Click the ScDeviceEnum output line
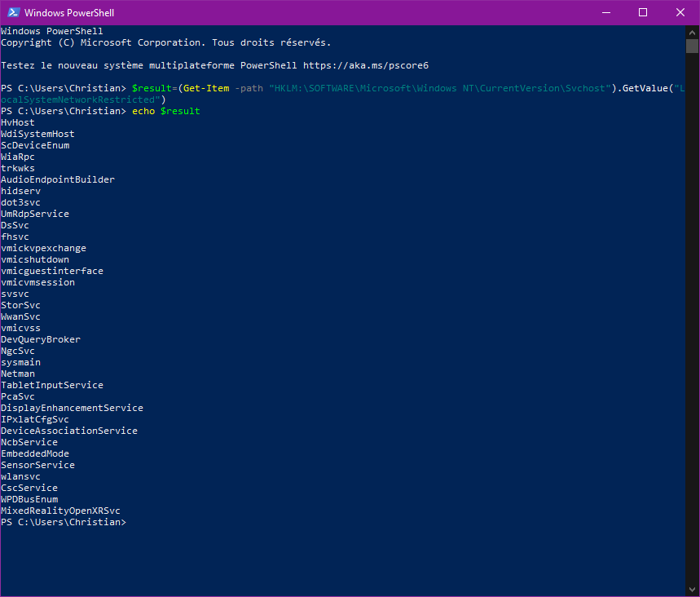 [x=35, y=145]
